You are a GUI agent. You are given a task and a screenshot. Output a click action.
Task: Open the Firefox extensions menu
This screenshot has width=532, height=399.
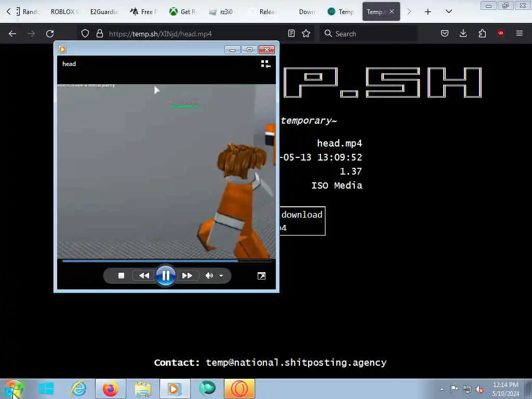pyautogui.click(x=482, y=33)
